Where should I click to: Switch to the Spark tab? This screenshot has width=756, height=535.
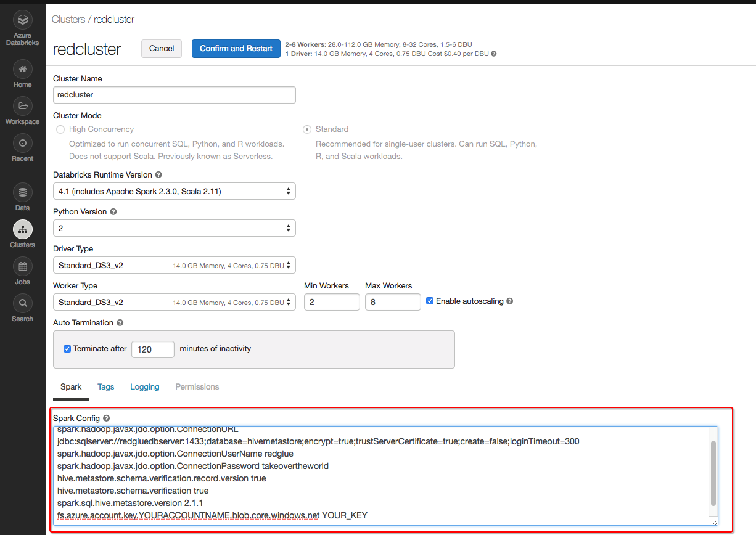71,387
